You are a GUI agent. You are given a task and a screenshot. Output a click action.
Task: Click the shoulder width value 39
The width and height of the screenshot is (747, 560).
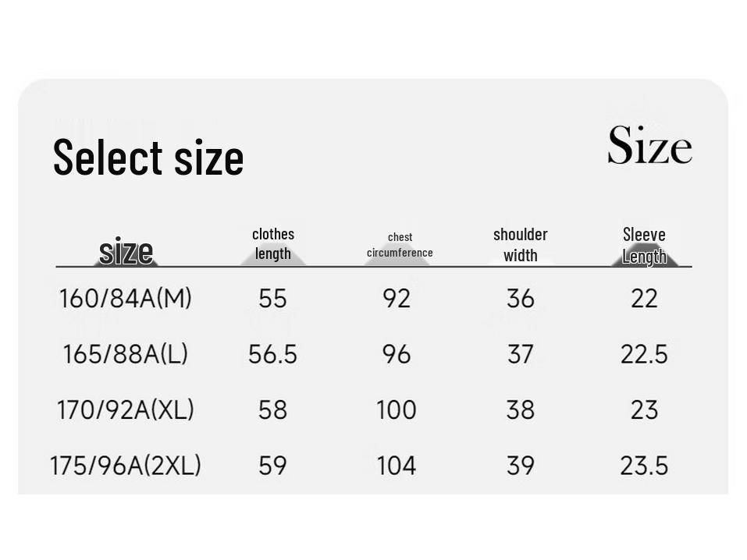coord(520,466)
